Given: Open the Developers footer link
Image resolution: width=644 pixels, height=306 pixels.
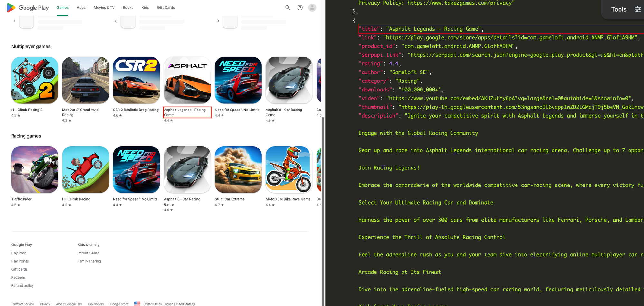Looking at the screenshot, I should pyautogui.click(x=96, y=304).
